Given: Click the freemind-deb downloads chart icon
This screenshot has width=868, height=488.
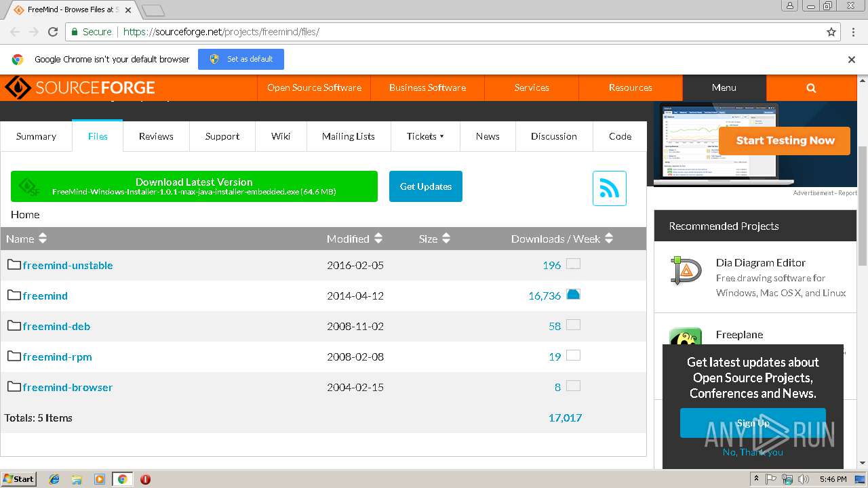Looking at the screenshot, I should click(x=573, y=325).
